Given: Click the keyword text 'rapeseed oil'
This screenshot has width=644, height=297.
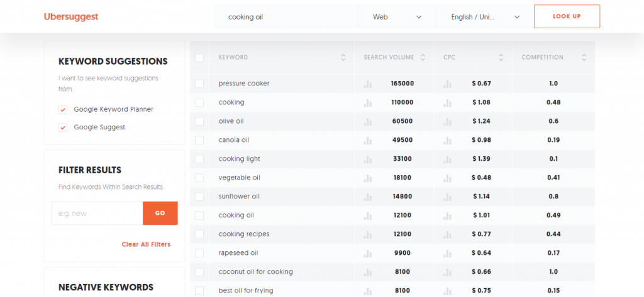Looking at the screenshot, I should [x=238, y=253].
